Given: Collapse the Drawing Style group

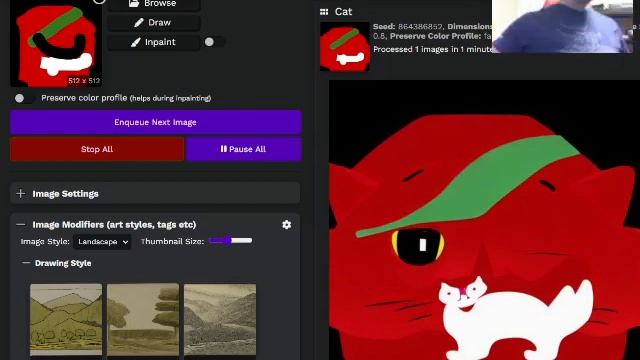Looking at the screenshot, I should [27, 263].
